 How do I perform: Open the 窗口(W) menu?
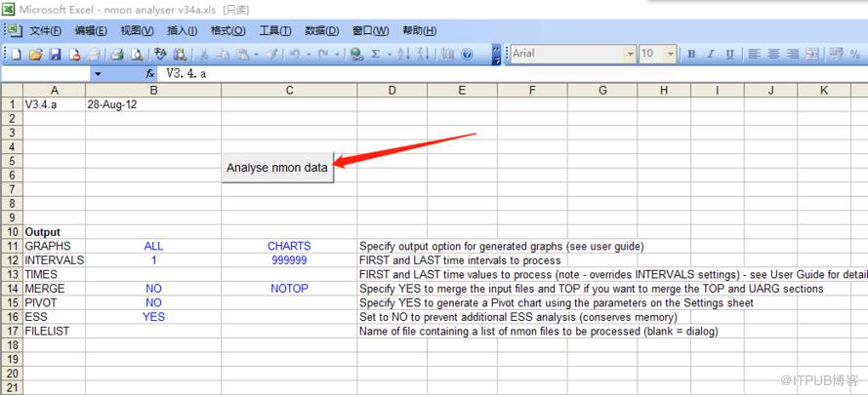tap(370, 31)
